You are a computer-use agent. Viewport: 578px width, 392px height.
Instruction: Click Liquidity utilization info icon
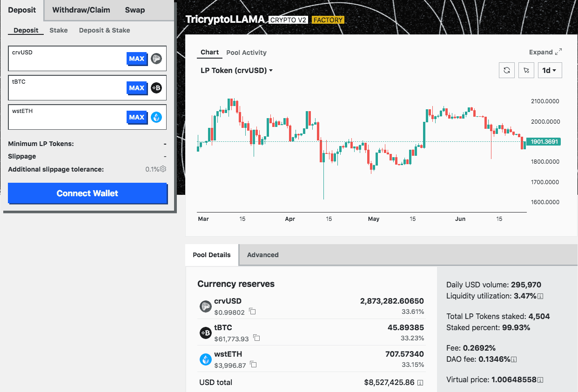click(x=541, y=296)
